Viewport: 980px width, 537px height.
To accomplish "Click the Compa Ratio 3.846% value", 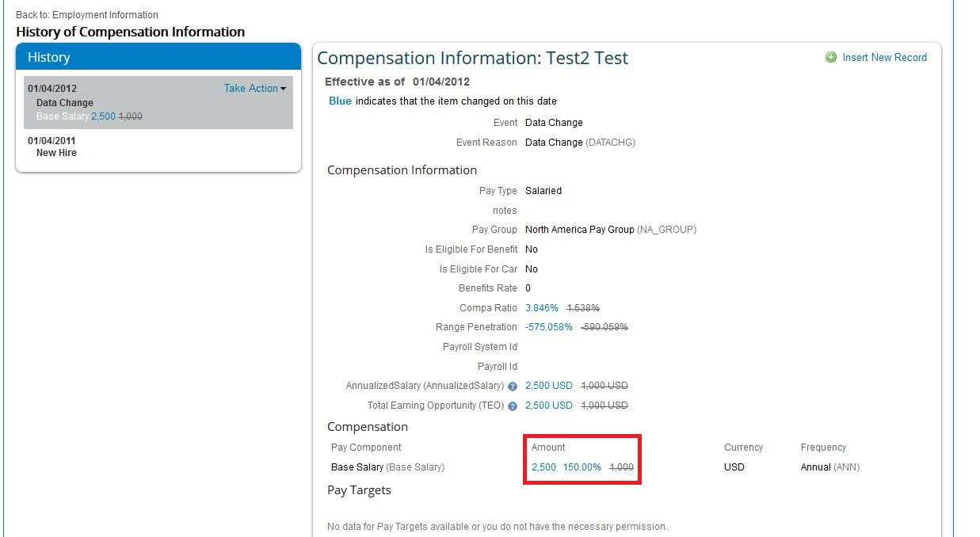I will coord(542,308).
